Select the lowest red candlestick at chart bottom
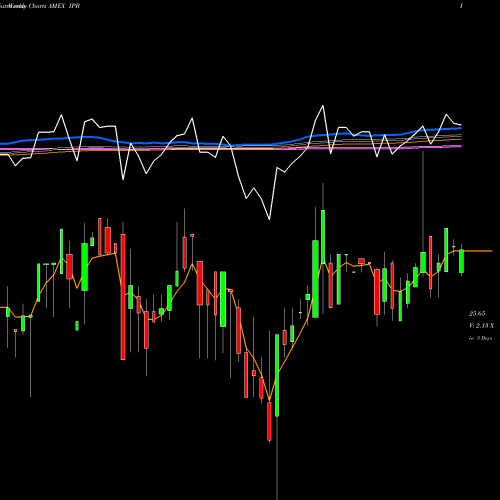The height and width of the screenshot is (500, 500). (269, 421)
